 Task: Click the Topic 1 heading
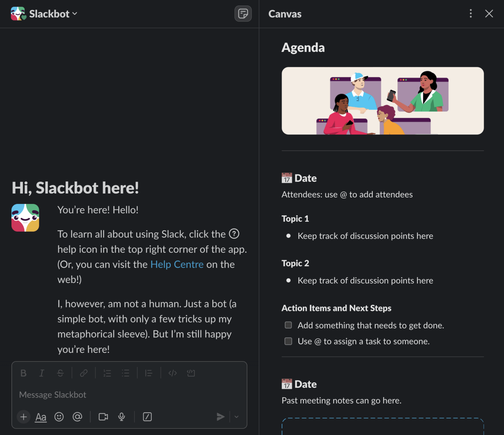pos(295,219)
